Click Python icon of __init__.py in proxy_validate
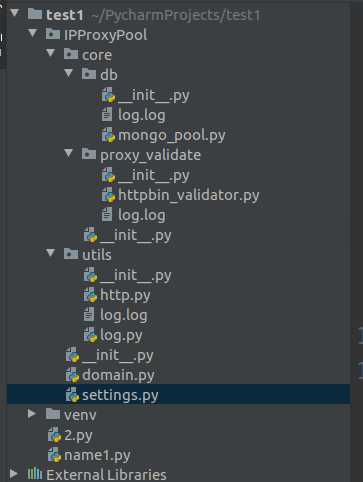Screen dimensions: 363x482 coord(109,175)
